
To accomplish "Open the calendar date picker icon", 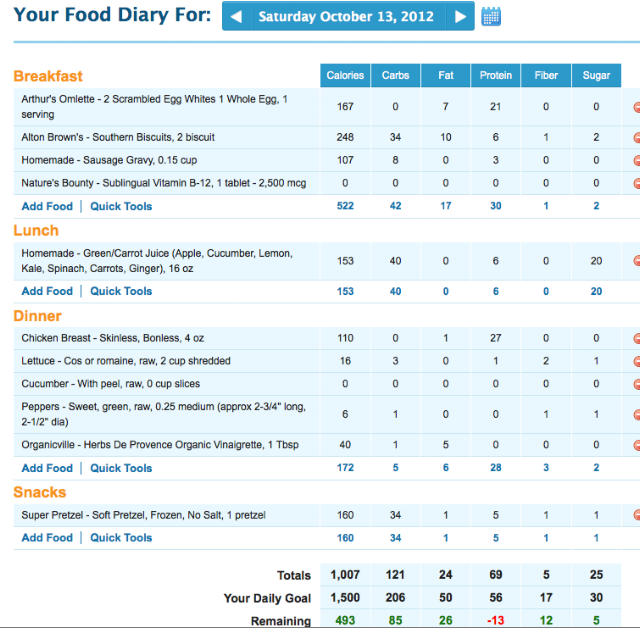I will (491, 17).
